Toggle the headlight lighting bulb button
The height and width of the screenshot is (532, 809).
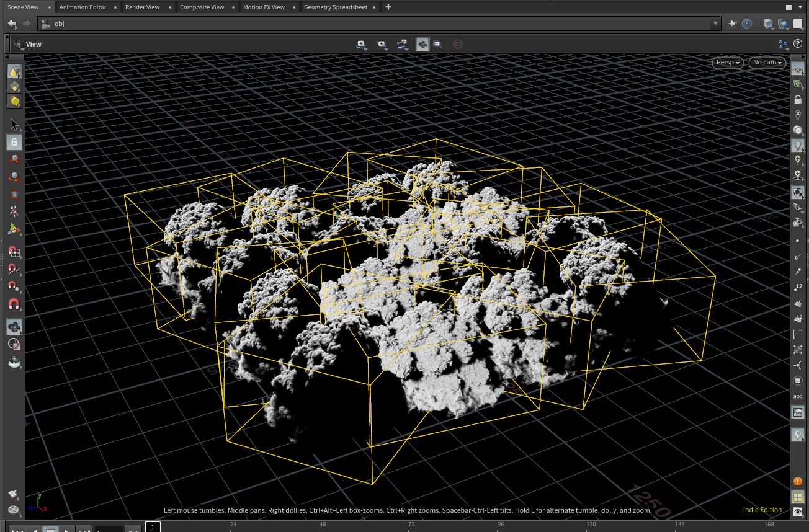(x=798, y=145)
